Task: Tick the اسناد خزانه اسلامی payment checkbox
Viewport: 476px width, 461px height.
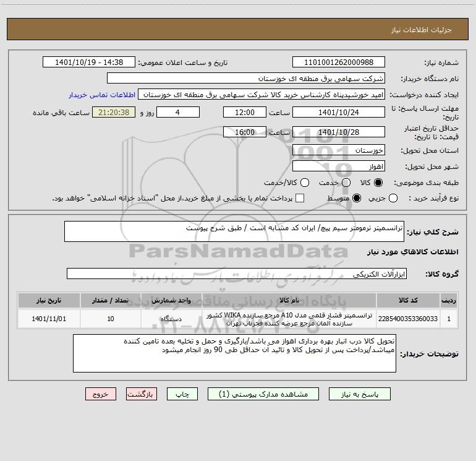Action: [x=300, y=199]
